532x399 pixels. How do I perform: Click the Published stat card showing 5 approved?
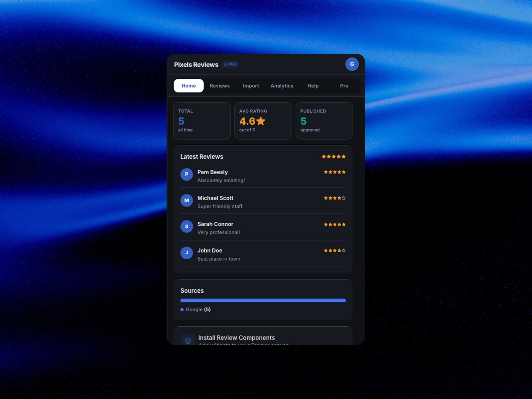[324, 121]
